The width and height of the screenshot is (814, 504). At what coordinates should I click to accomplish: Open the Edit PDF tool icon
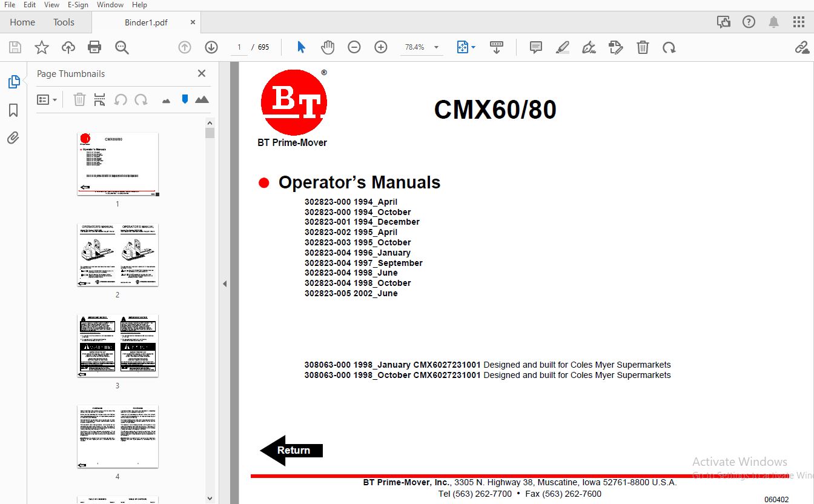click(616, 47)
